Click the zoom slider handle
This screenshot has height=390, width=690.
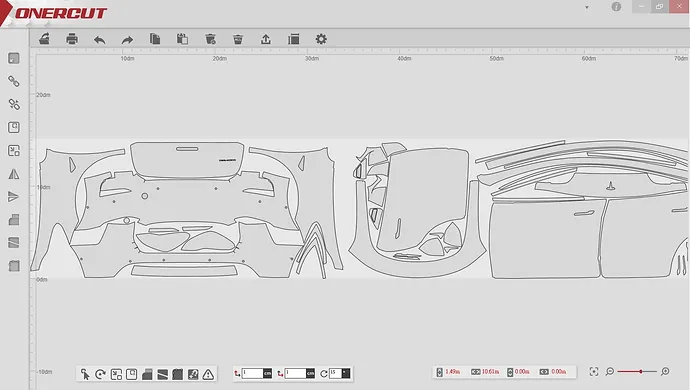click(x=641, y=372)
